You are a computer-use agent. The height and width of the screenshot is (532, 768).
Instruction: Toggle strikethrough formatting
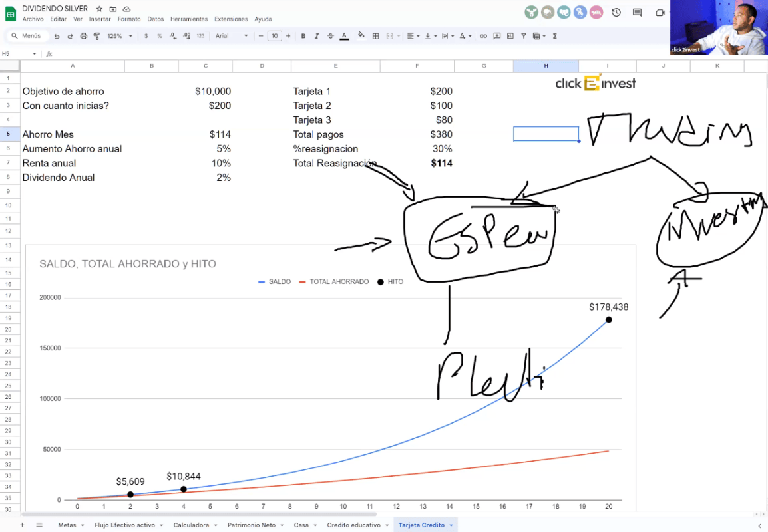(x=331, y=36)
